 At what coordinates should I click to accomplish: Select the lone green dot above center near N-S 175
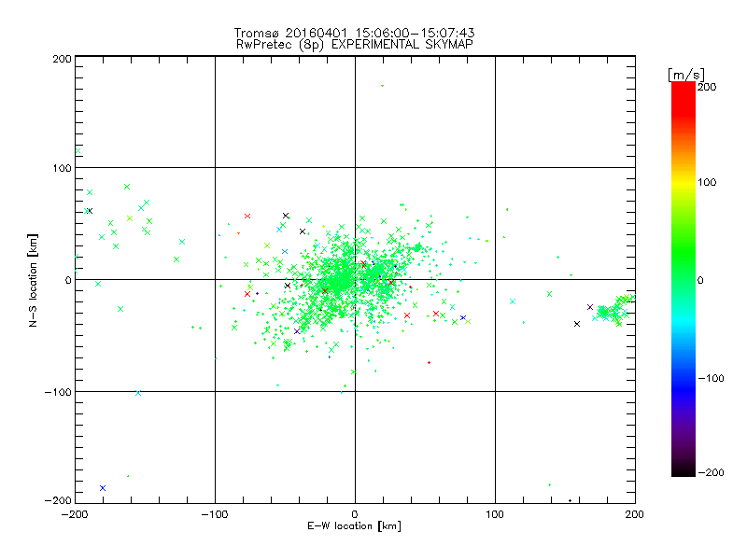pos(382,86)
